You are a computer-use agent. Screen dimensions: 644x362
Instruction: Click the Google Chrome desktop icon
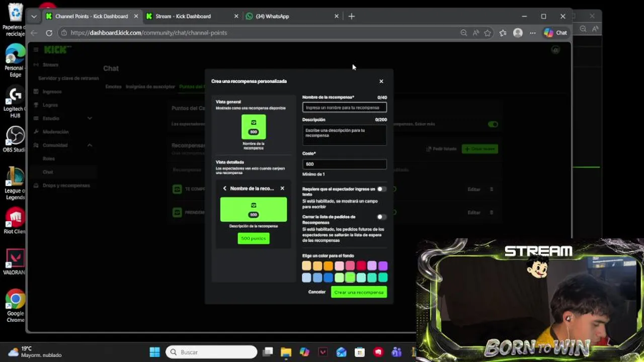coord(15,306)
